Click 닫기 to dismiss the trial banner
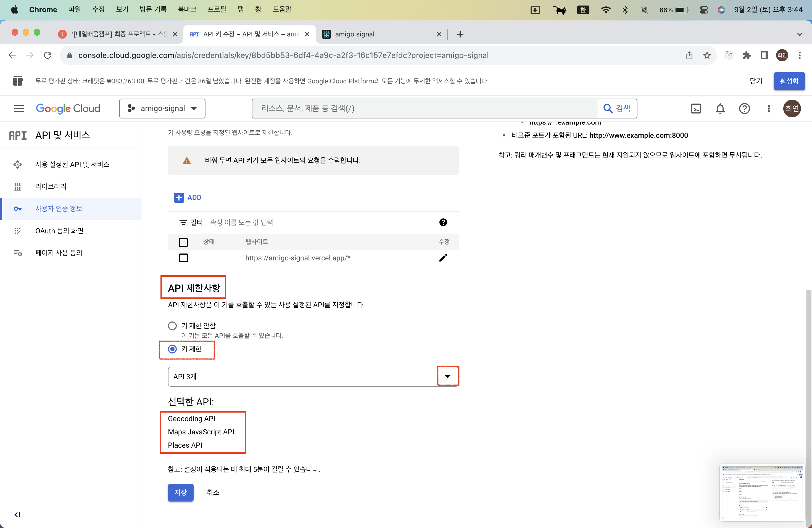 tap(756, 81)
